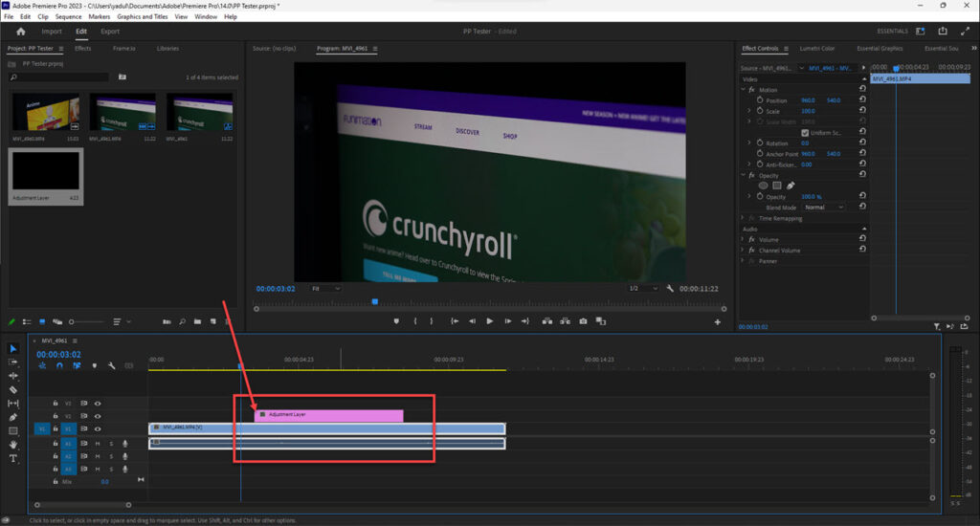Select the Track Select Forward tool
Viewport: 980px width, 526px height.
click(x=13, y=362)
